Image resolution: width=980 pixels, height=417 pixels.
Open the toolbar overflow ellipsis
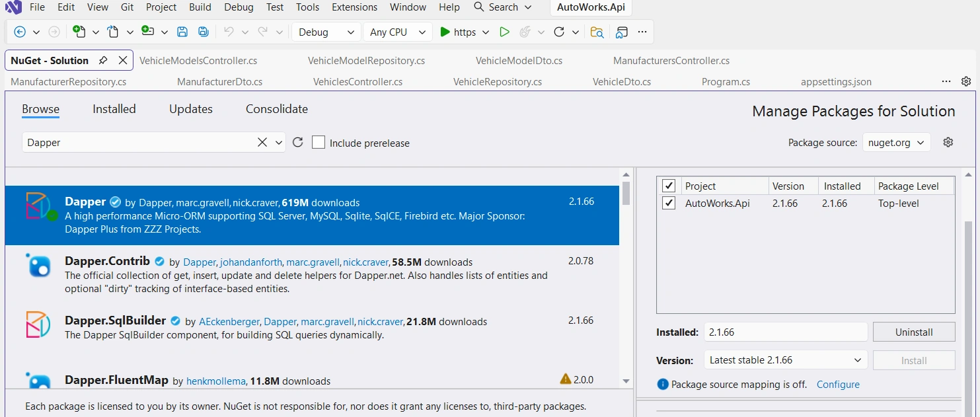[x=642, y=32]
